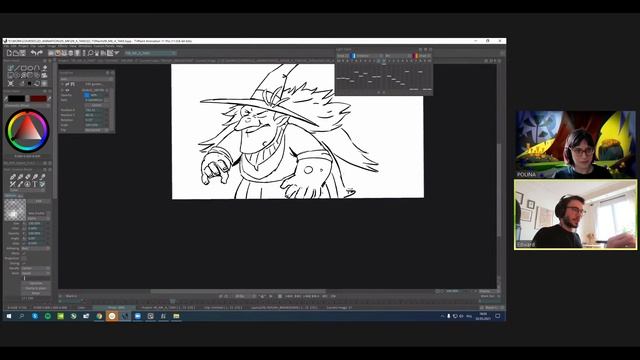This screenshot has height=360, width=640.
Task: Click Polina's video thumbnail
Action: (x=576, y=144)
